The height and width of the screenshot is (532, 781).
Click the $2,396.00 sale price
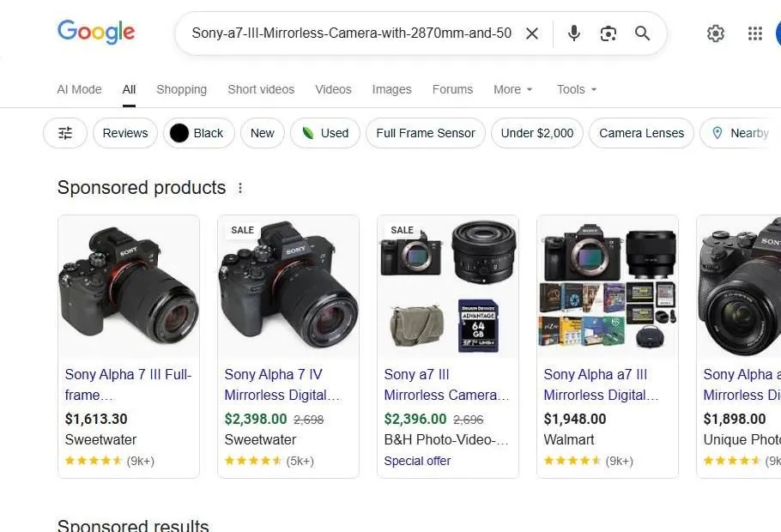415,419
